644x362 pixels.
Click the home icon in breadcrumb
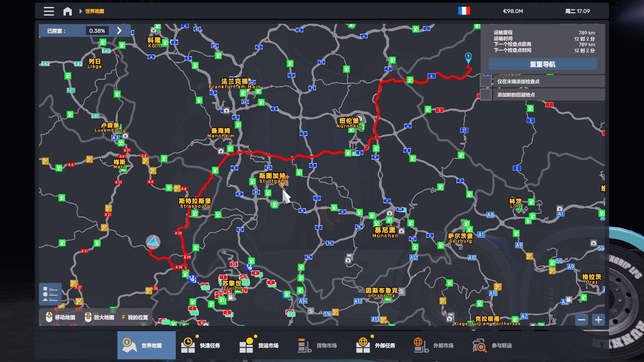pos(67,11)
